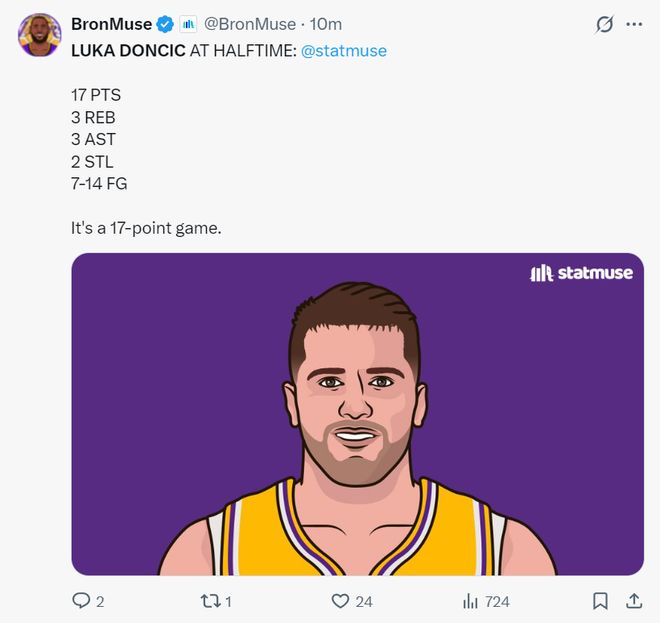This screenshot has height=623, width=660.
Task: Click the StatMuse affiliate badge icon
Action: [x=189, y=24]
